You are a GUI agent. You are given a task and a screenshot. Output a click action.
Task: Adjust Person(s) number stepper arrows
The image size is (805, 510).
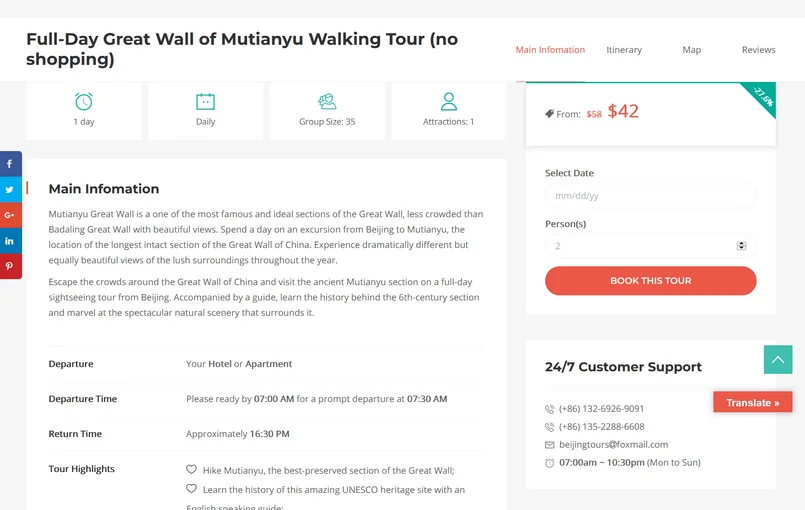coord(741,246)
